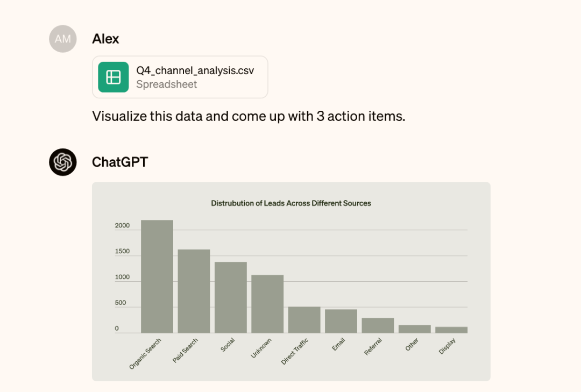581x392 pixels.
Task: Click the Organic Search axis label
Action: (x=145, y=353)
